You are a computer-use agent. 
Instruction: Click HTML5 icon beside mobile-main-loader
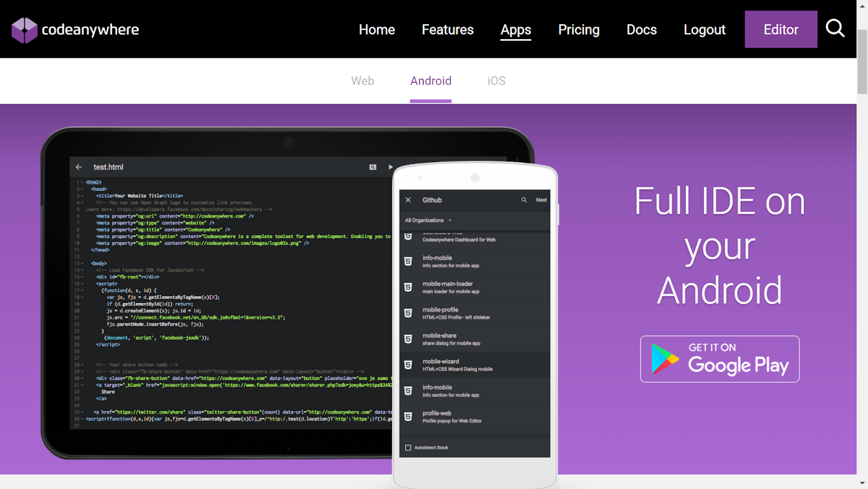pyautogui.click(x=408, y=287)
